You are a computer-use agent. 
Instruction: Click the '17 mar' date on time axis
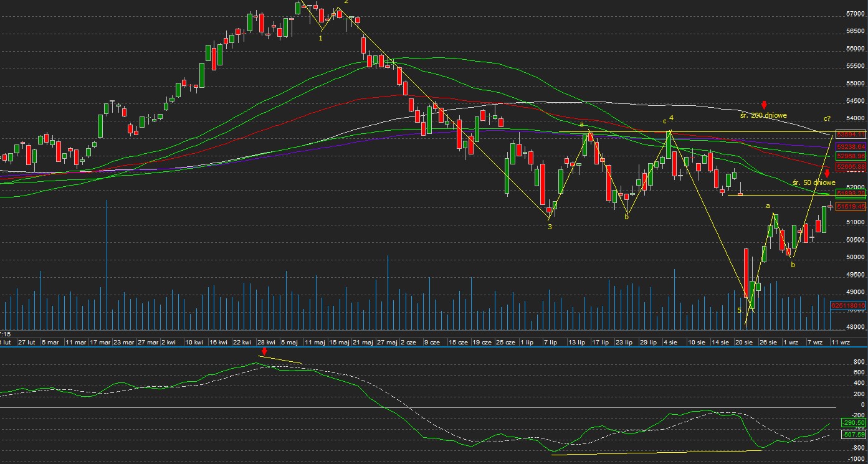point(100,342)
